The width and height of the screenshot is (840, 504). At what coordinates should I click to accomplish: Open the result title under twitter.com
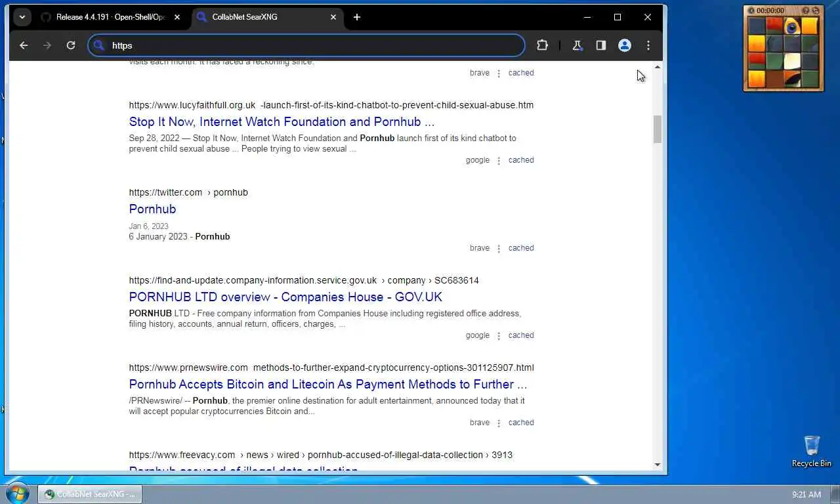152,209
